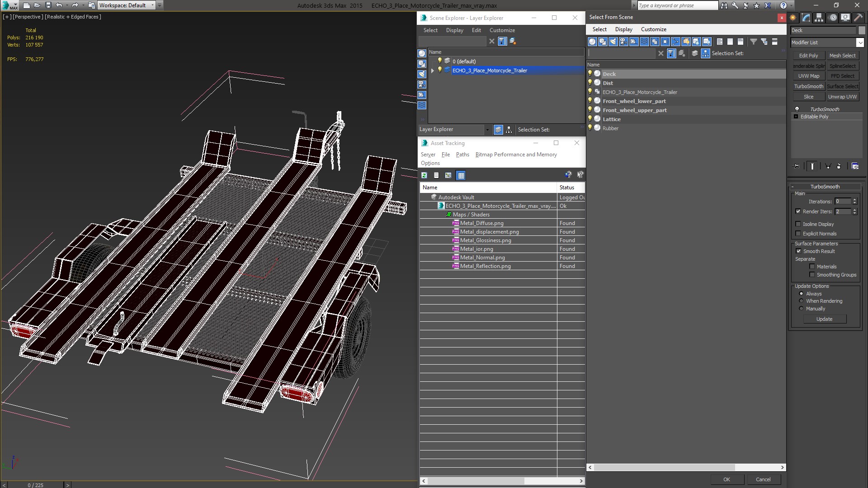Toggle Display Shapes filter in Select From Scene
Image resolution: width=868 pixels, height=488 pixels.
click(603, 42)
